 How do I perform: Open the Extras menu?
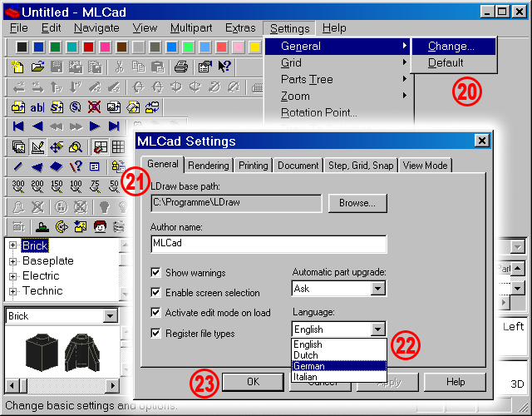[x=240, y=27]
